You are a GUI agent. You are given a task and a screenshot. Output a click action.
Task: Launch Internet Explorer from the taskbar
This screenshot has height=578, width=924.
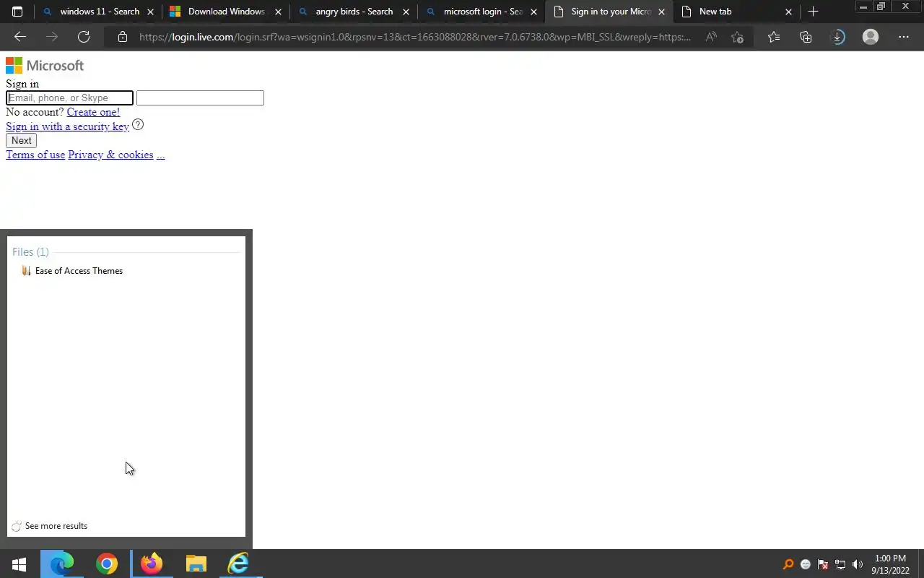(239, 564)
